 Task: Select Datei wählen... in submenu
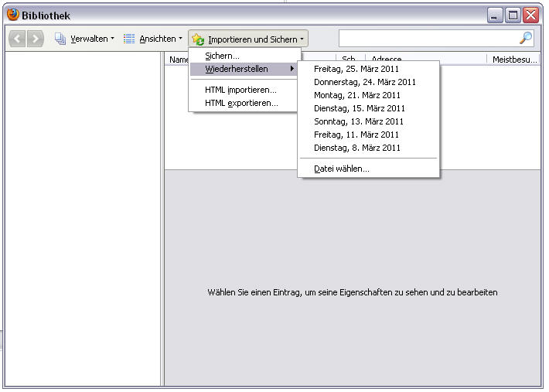(341, 169)
